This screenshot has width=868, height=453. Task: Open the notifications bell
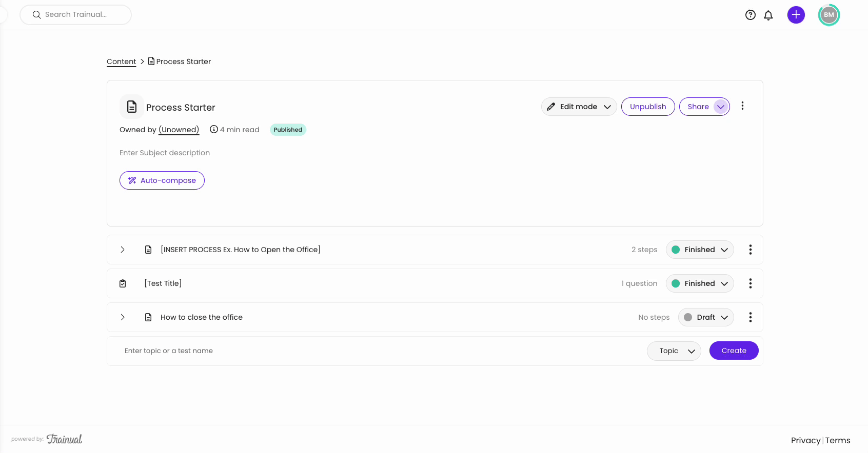click(x=768, y=15)
